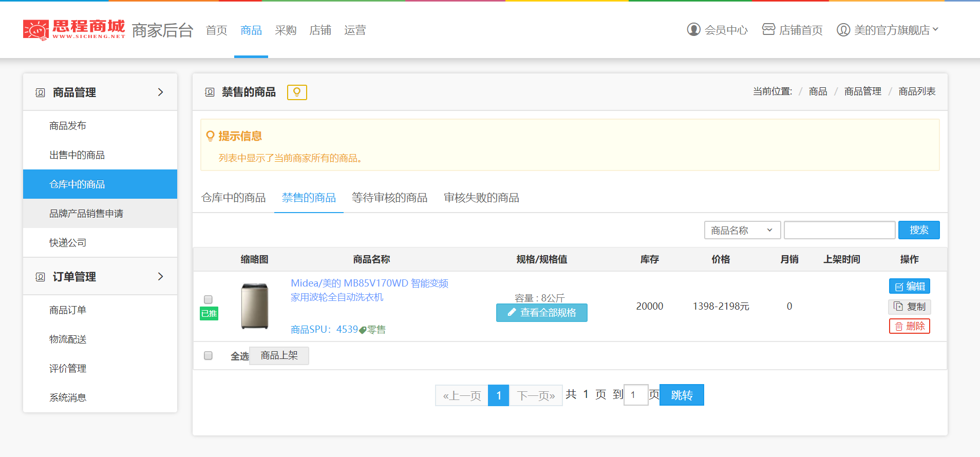The height and width of the screenshot is (457, 980).
Task: Click 商品 in the breadcrumb
Action: [x=818, y=91]
